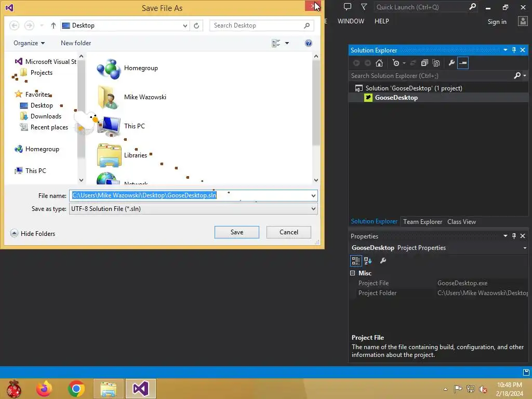Click the File name input field

(x=189, y=195)
